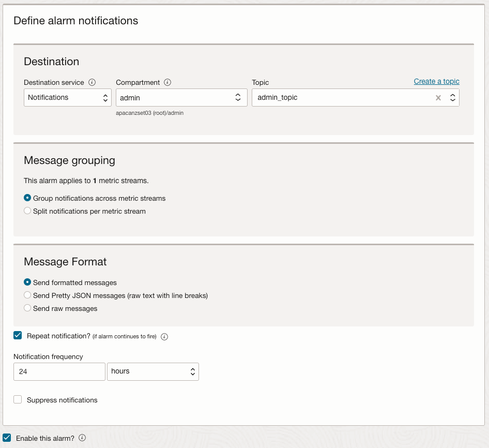The image size is (489, 448).
Task: Click info icon next to Destination service
Action: [x=92, y=82]
